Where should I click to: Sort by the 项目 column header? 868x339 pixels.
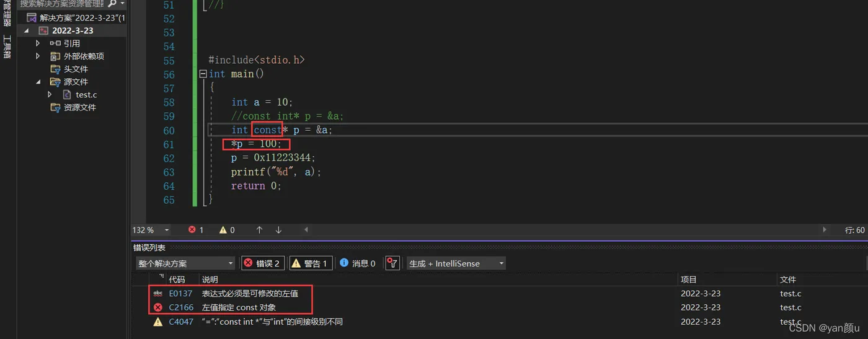689,280
